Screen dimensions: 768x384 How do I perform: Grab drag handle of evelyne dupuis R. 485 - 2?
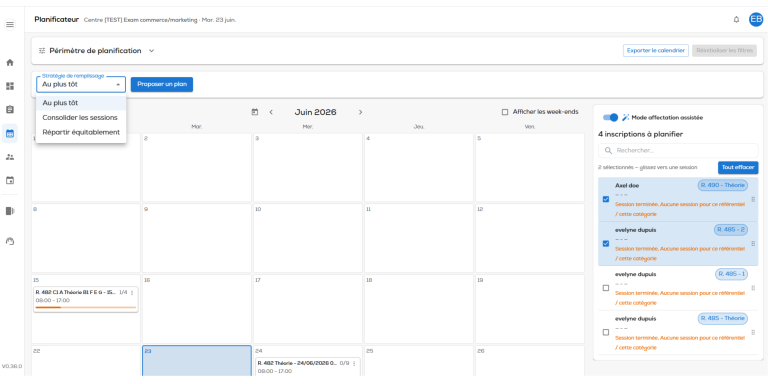(x=753, y=243)
